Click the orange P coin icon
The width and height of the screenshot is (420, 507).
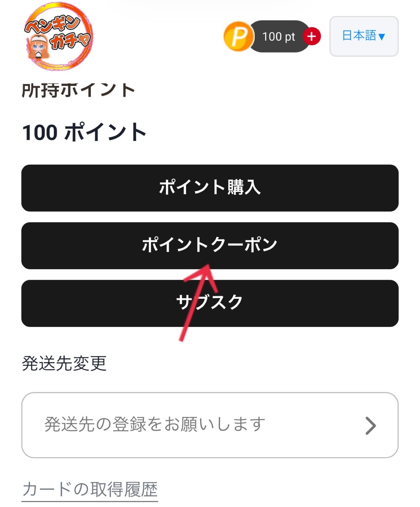(x=239, y=36)
